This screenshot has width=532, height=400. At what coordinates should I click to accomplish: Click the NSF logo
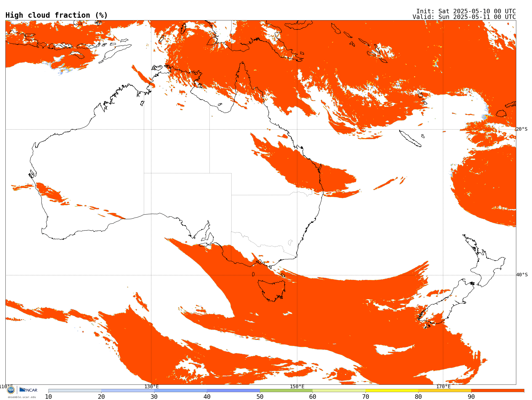(x=11, y=390)
